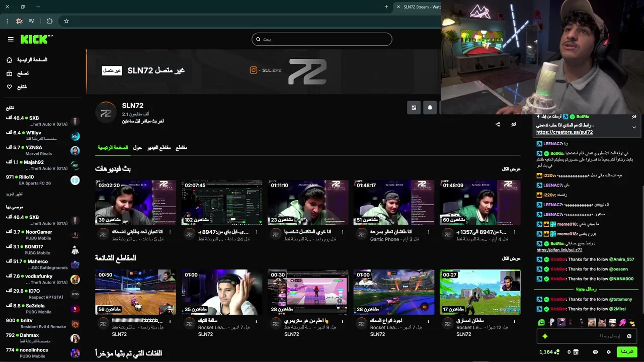Bookmark this page with the star icon
This screenshot has width=644, height=362.
(66, 21)
